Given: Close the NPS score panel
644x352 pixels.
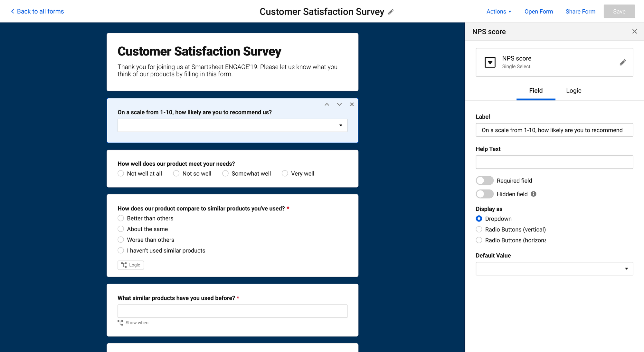Looking at the screenshot, I should pyautogui.click(x=634, y=31).
